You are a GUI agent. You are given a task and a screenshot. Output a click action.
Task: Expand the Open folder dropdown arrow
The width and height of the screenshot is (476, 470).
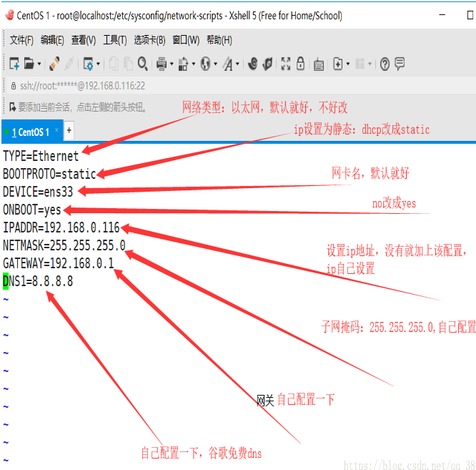(39, 64)
